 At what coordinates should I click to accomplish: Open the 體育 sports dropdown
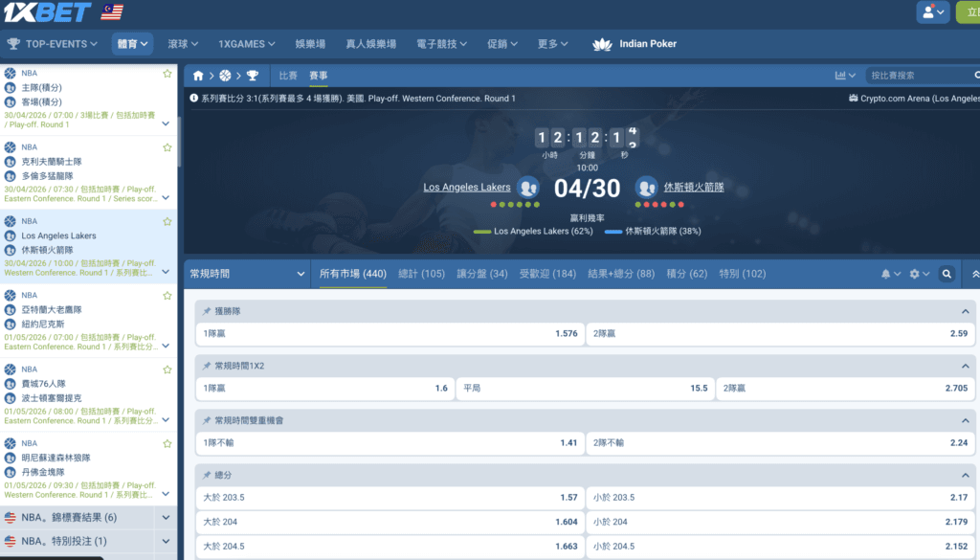132,44
